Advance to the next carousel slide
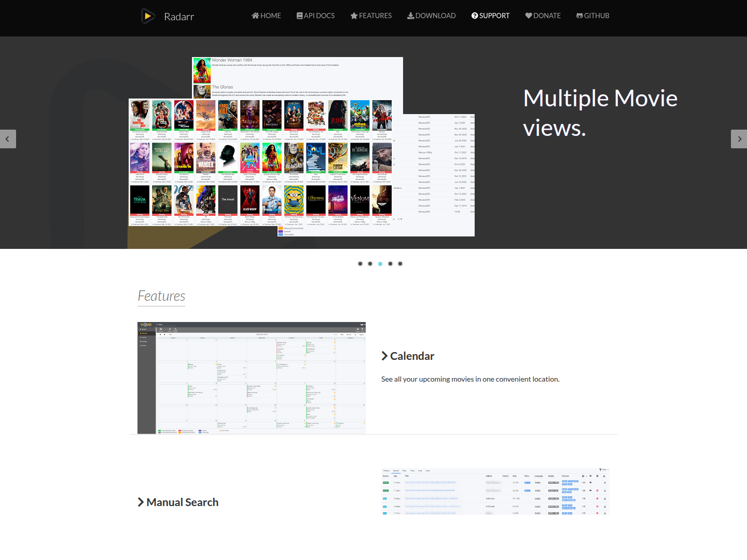The height and width of the screenshot is (560, 747). 739,139
